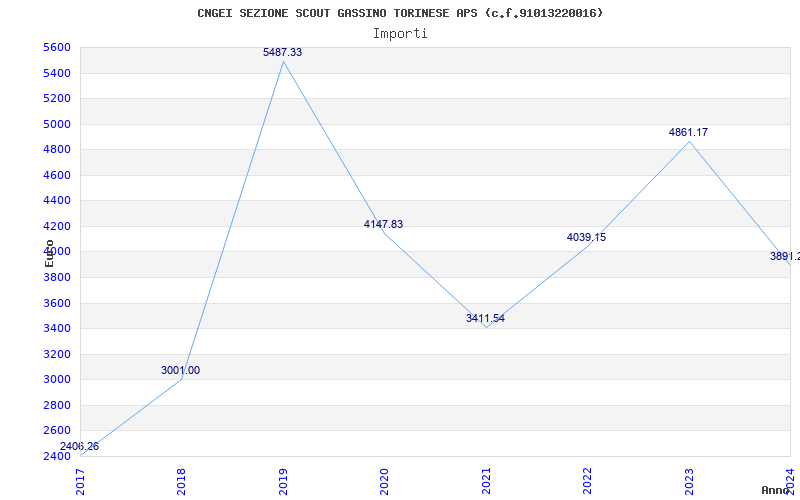Click the y-axis value 4800

57,149
